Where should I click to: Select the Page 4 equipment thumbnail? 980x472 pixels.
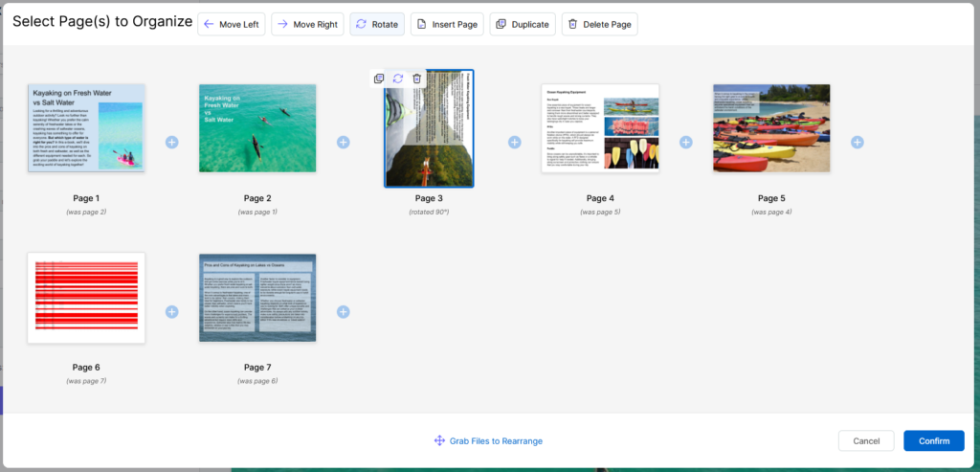[x=600, y=128]
